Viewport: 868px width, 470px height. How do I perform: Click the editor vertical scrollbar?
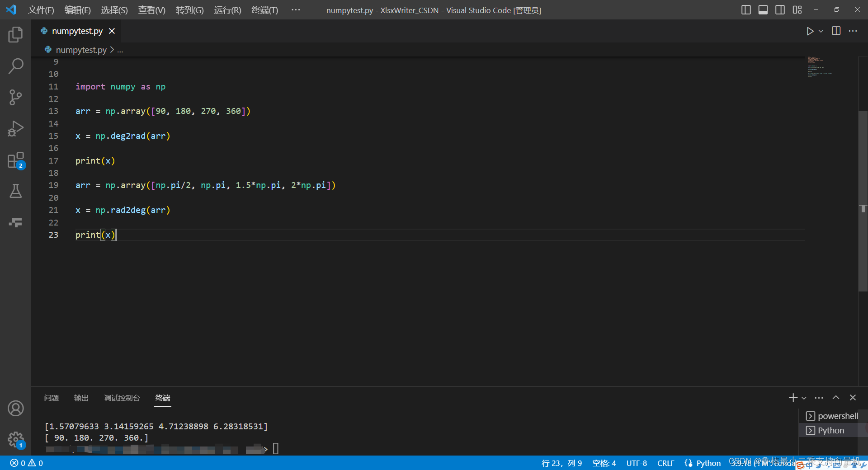[863, 201]
